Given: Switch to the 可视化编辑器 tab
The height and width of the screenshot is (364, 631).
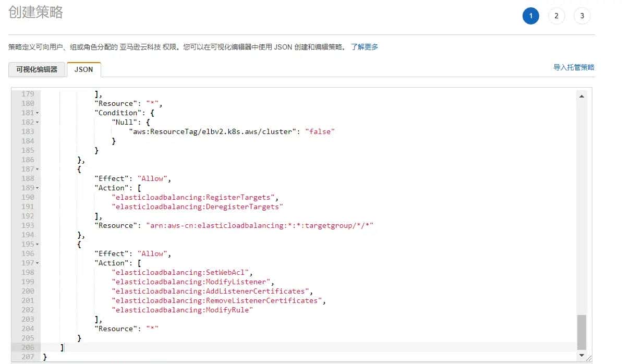Looking at the screenshot, I should [x=37, y=69].
